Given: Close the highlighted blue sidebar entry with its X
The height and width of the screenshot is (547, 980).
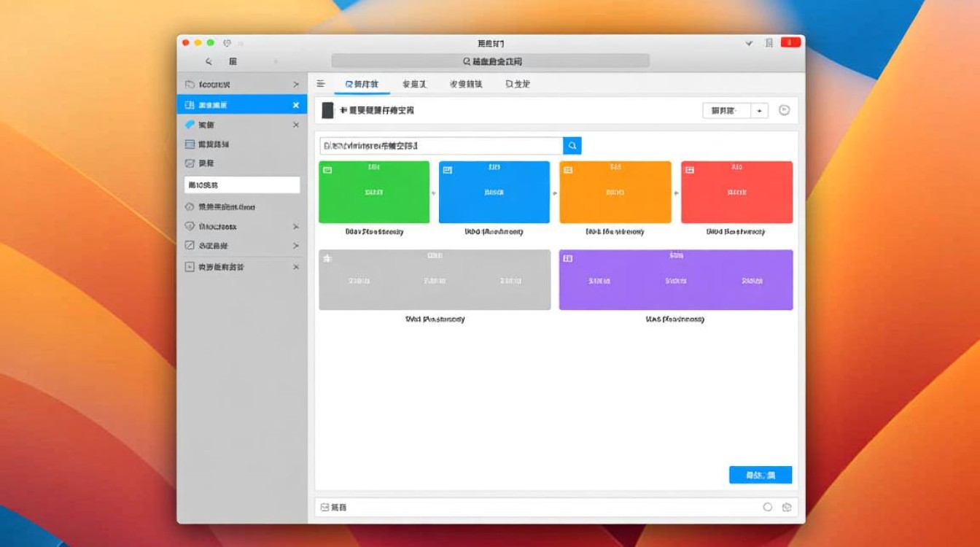Looking at the screenshot, I should tap(295, 104).
